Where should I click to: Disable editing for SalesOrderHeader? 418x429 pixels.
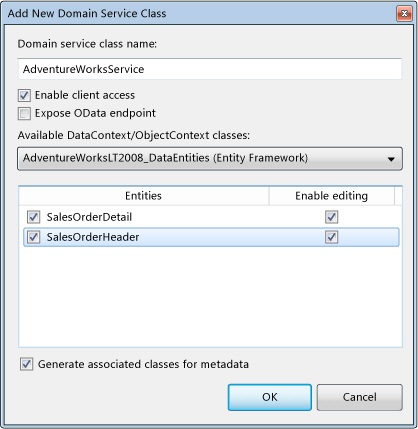pos(331,237)
